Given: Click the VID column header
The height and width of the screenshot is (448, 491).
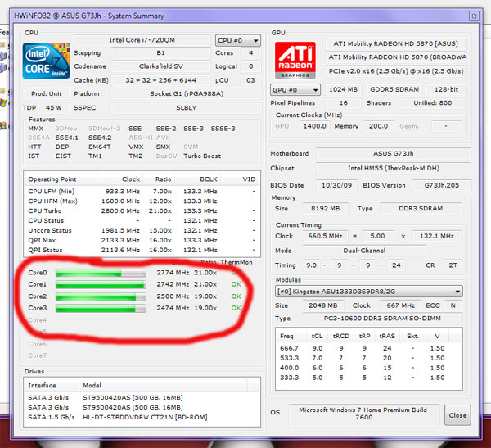Looking at the screenshot, I should coord(240,179).
